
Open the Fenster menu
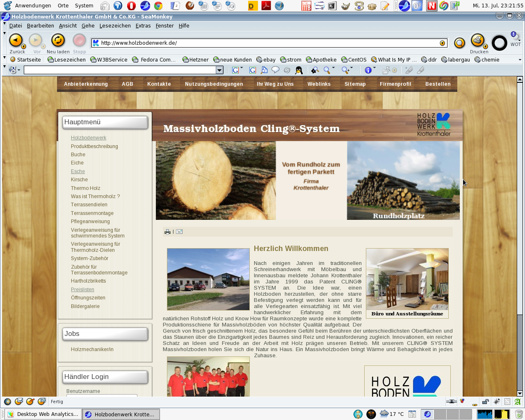pyautogui.click(x=165, y=25)
